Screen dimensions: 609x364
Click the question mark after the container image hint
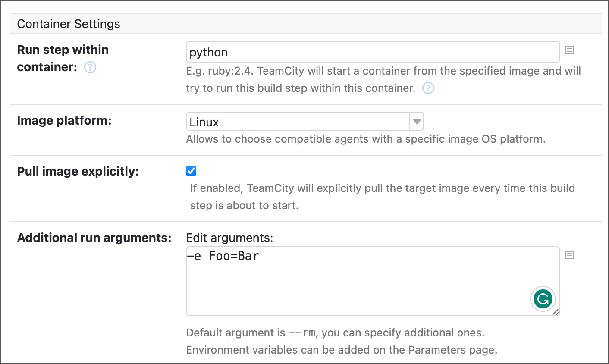click(x=428, y=88)
